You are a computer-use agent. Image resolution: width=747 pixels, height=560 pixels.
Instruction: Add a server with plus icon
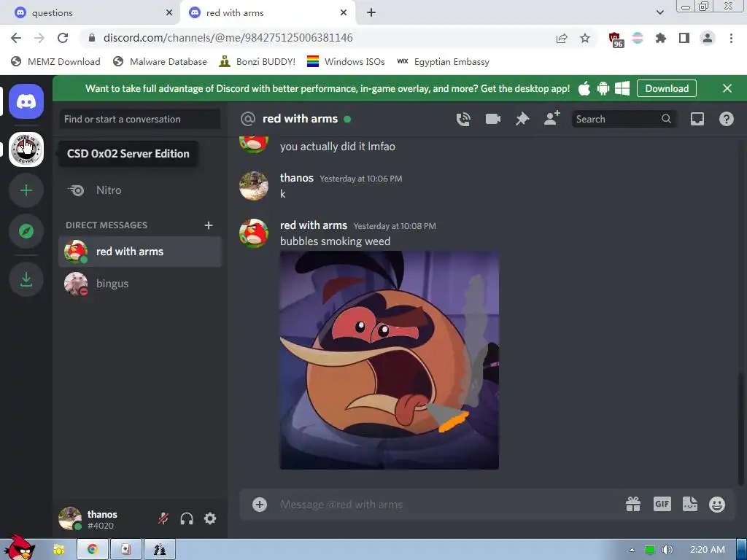pyautogui.click(x=26, y=190)
